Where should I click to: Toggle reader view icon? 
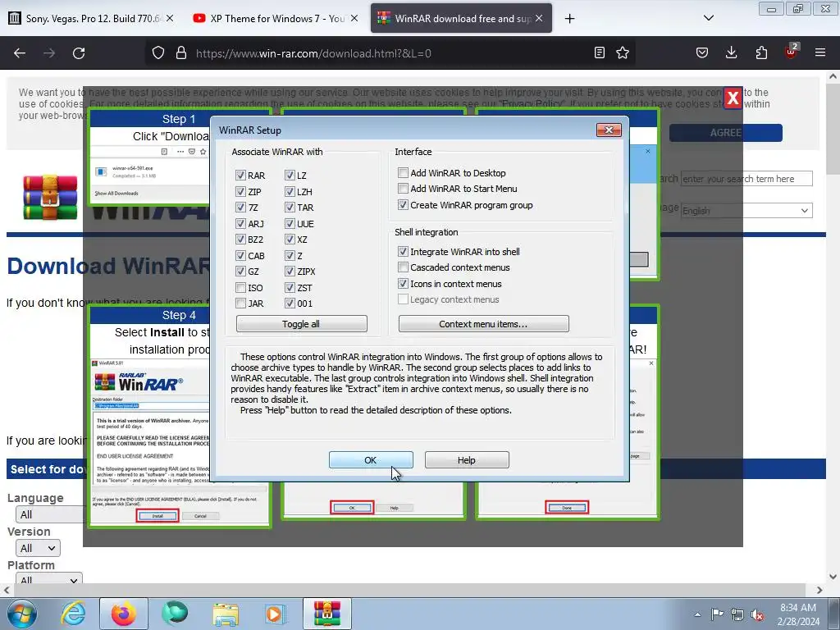tap(600, 52)
